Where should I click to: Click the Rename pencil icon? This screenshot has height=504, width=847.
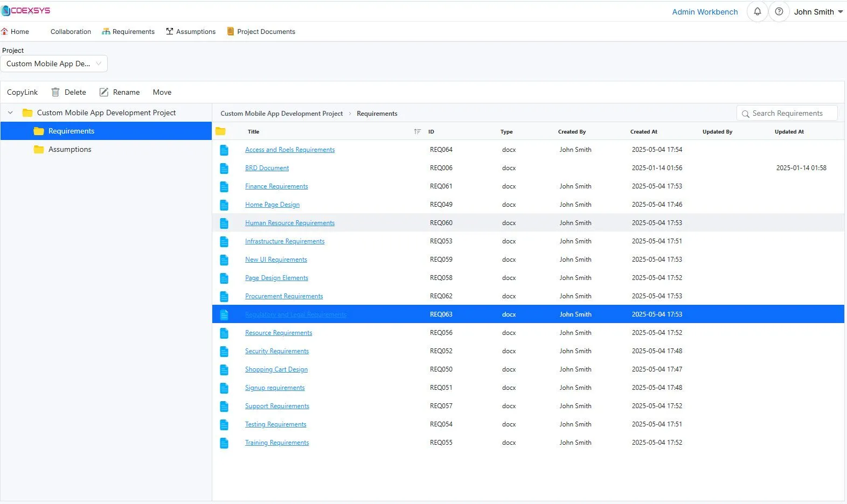click(104, 92)
